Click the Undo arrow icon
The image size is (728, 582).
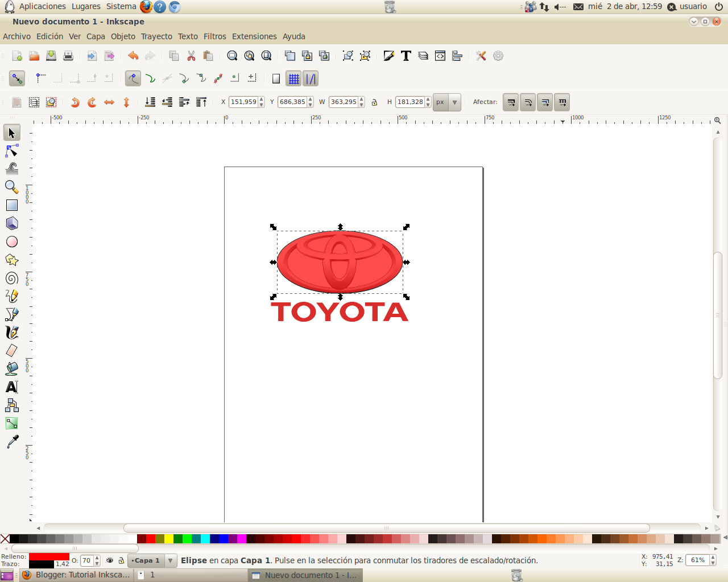(133, 56)
